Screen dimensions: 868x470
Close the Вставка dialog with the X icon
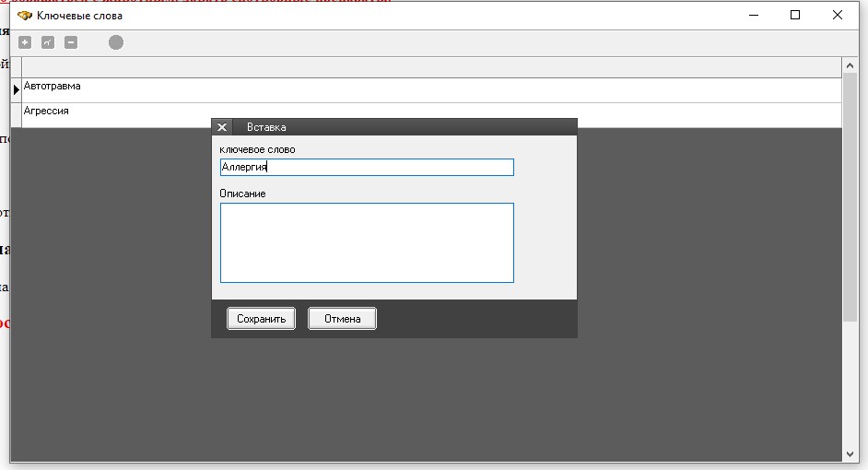point(222,127)
